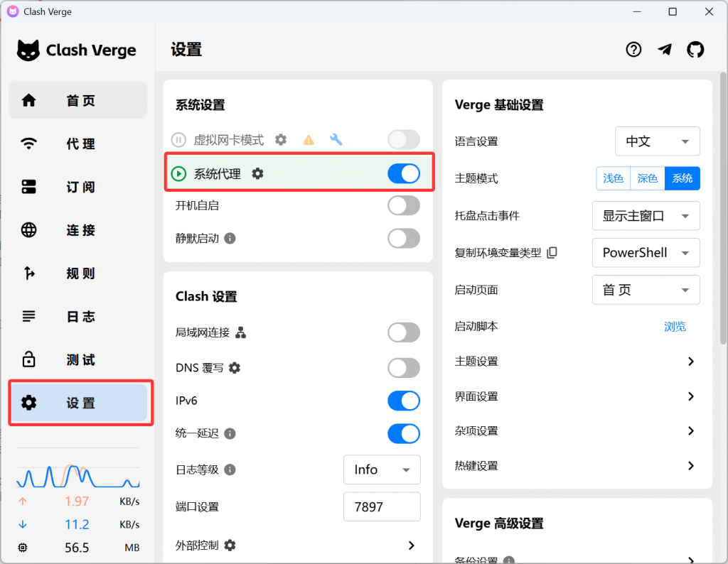Enable the 局域网连接 switch
This screenshot has height=564, width=728.
point(404,332)
